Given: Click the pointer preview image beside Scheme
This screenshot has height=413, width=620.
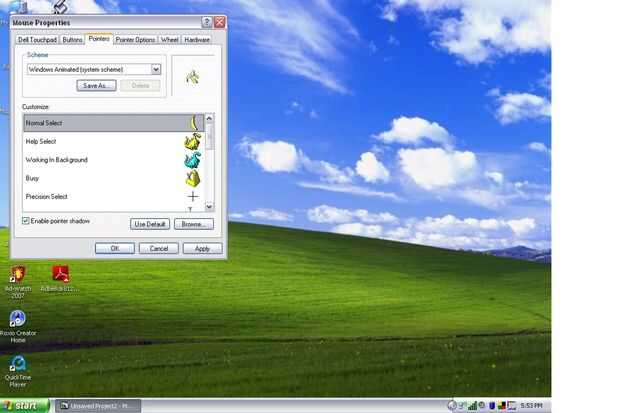Looking at the screenshot, I should click(x=193, y=77).
